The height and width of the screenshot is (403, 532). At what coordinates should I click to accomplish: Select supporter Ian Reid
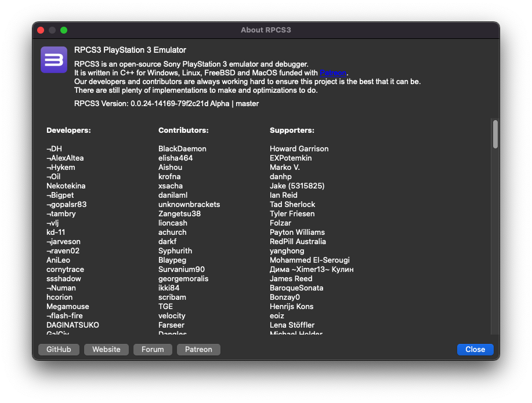[284, 195]
